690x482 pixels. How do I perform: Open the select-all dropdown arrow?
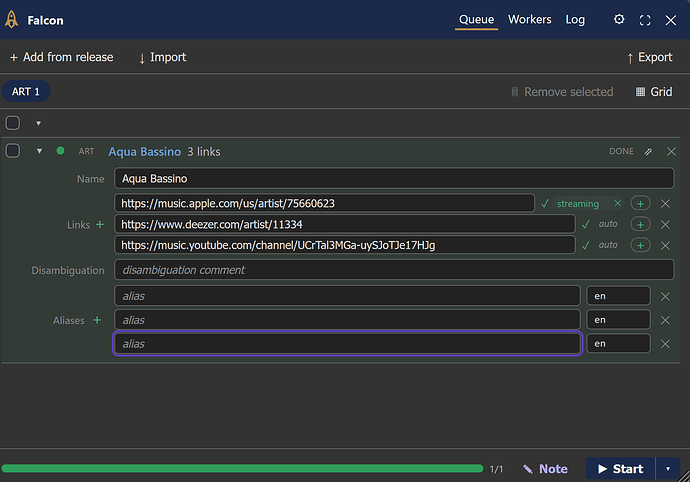[38, 123]
